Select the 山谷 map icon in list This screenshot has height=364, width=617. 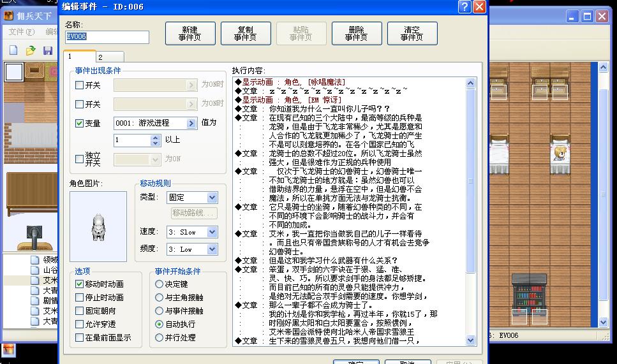pos(35,270)
